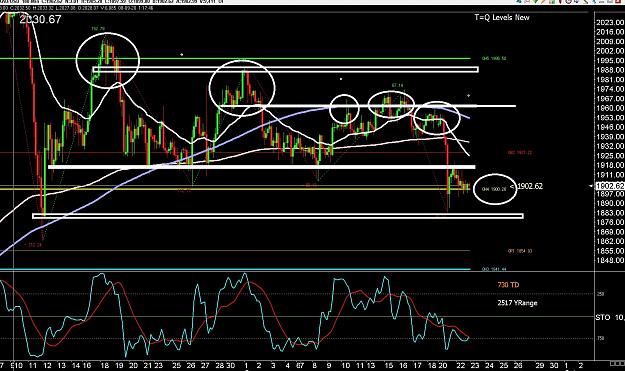
Task: Select the STO indicator label
Action: pyautogui.click(x=603, y=317)
